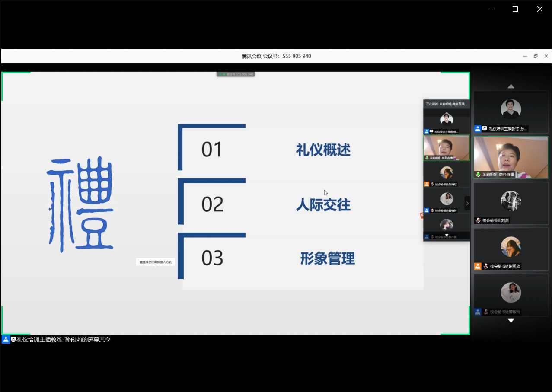Image resolution: width=552 pixels, height=392 pixels.
Task: Click signal icon in the 会议号 pill
Action: pos(221,74)
